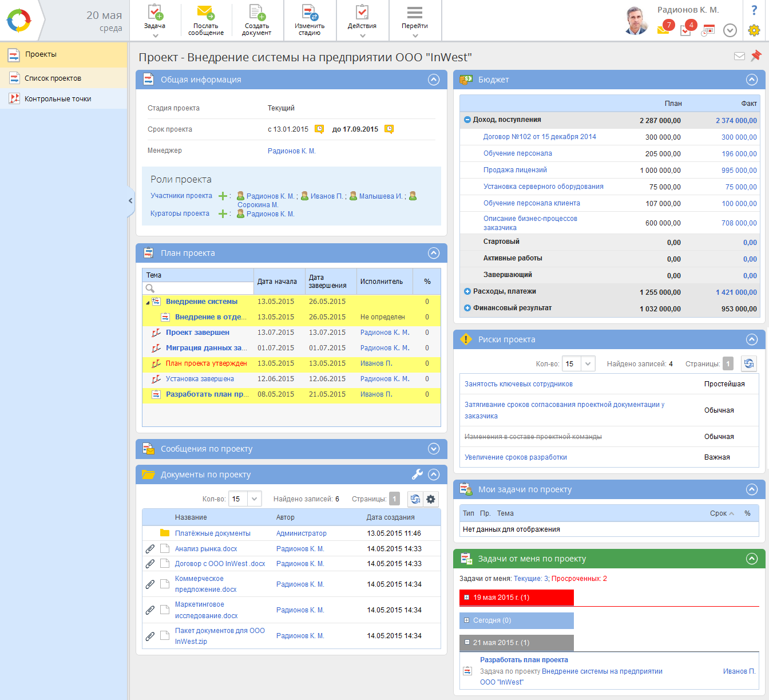Image resolution: width=769 pixels, height=700 pixels.
Task: Click the pin icon beside project title
Action: pyautogui.click(x=756, y=56)
